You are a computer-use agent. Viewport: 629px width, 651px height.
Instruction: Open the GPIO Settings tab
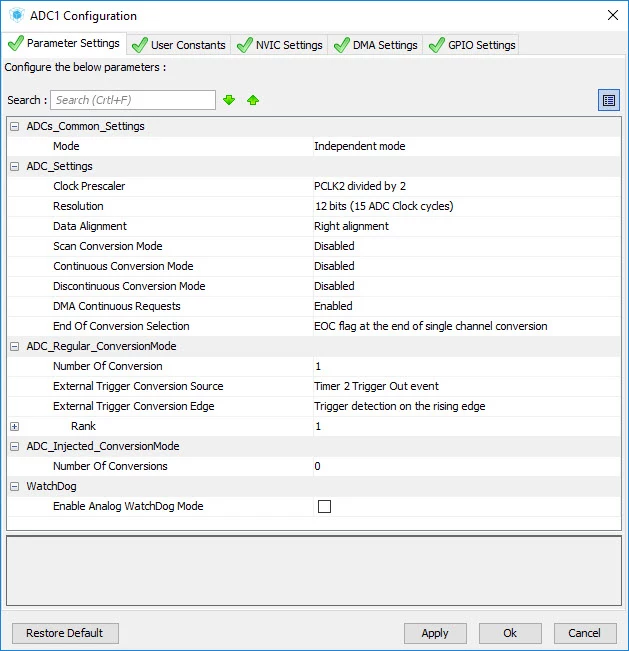(x=471, y=45)
